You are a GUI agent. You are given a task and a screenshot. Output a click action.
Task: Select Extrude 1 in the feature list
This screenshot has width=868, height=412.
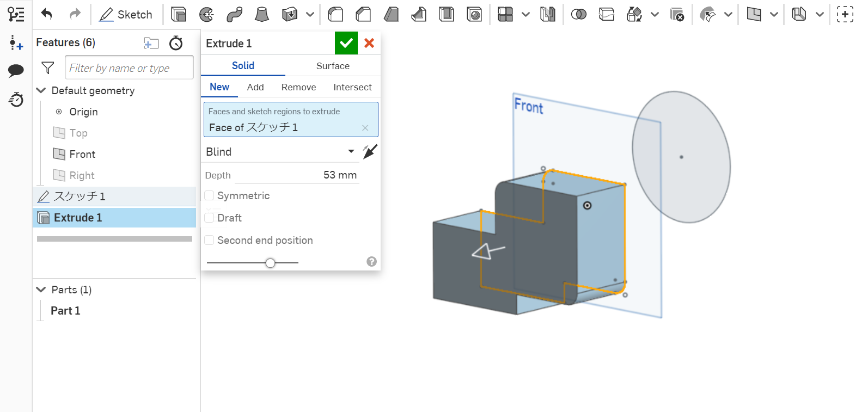(114, 218)
